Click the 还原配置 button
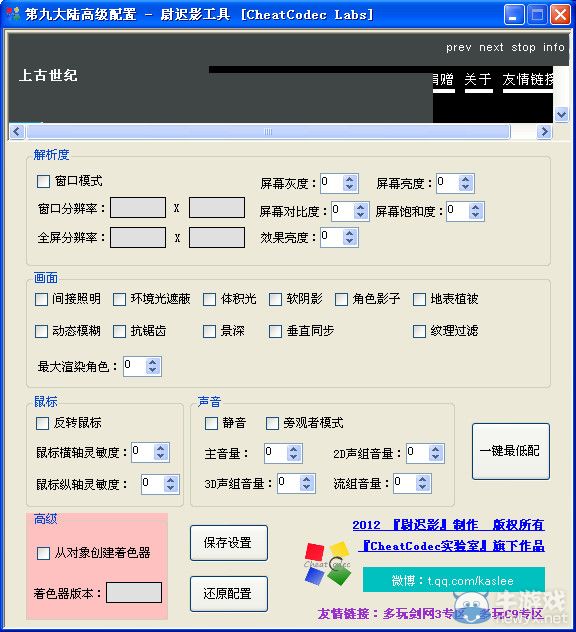Viewport: 576px width, 632px height. [229, 594]
